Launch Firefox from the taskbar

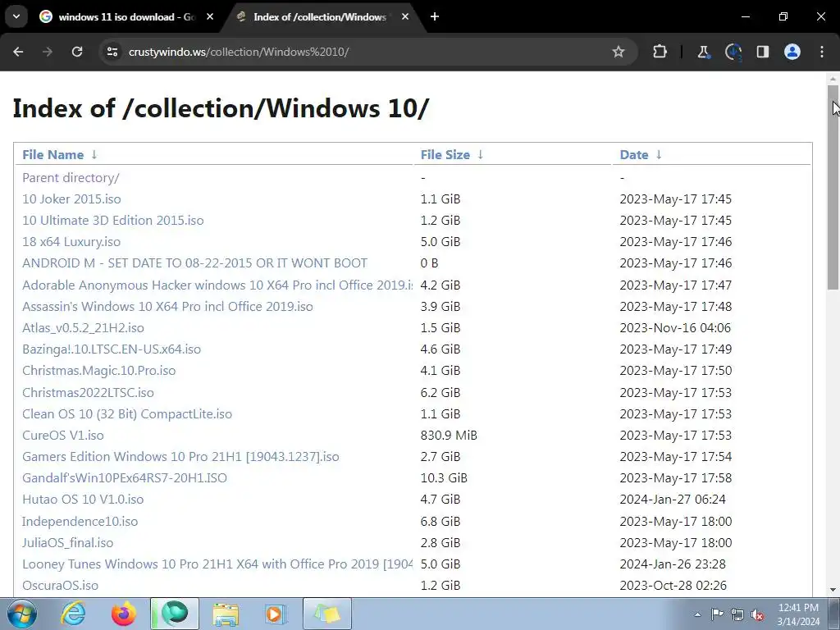coord(124,614)
